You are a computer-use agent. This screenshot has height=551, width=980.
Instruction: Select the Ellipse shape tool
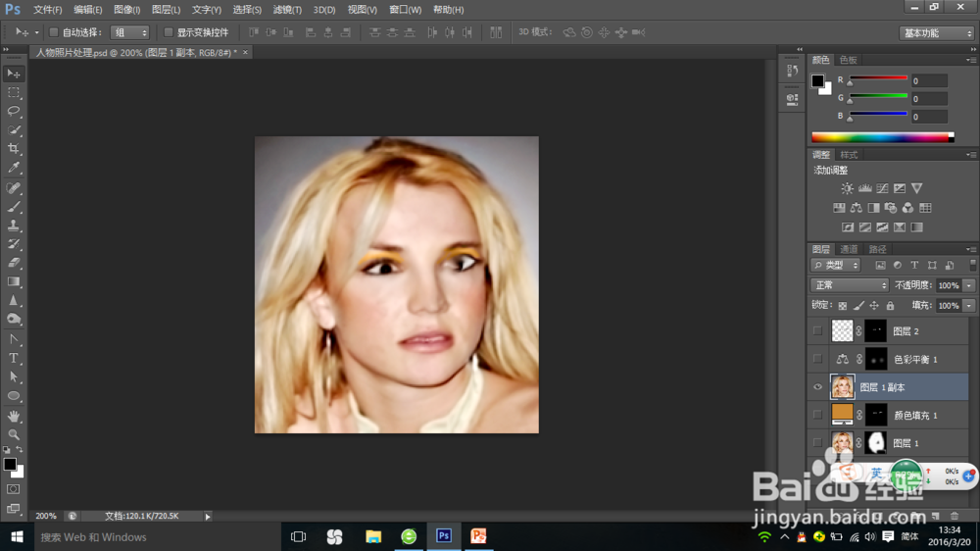click(14, 396)
